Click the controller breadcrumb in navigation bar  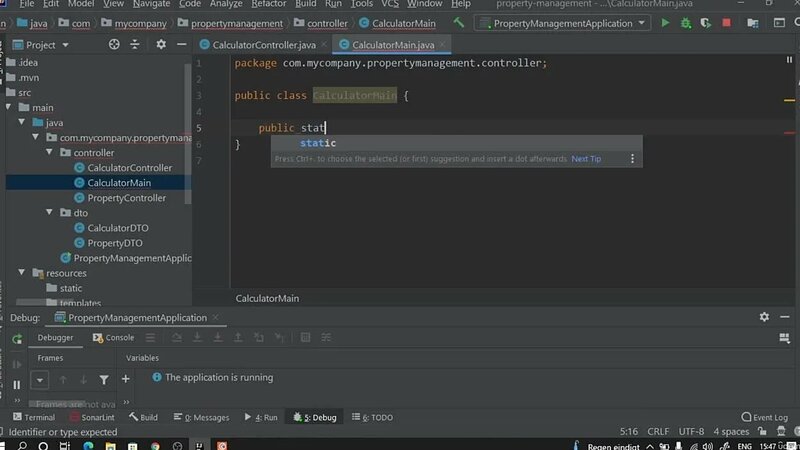click(321, 23)
